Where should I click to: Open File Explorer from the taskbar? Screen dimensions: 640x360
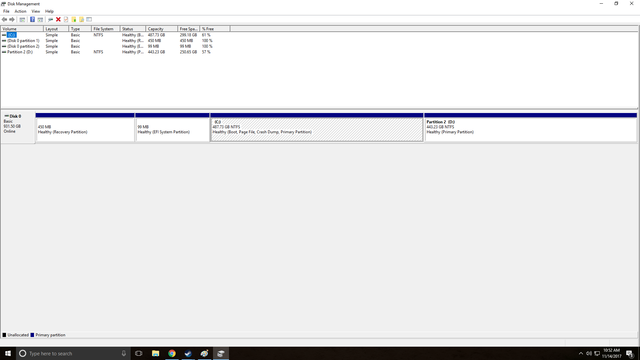click(x=156, y=353)
